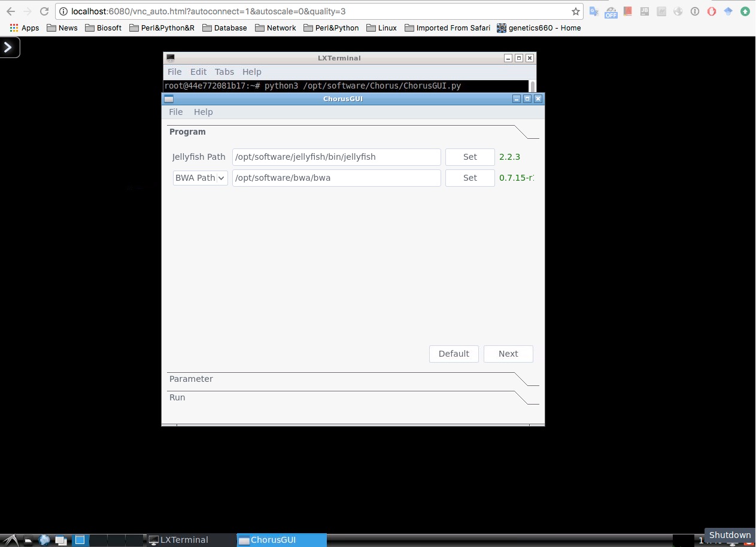Open the file manager taskbar icon
Image resolution: width=756 pixels, height=547 pixels.
pyautogui.click(x=28, y=540)
